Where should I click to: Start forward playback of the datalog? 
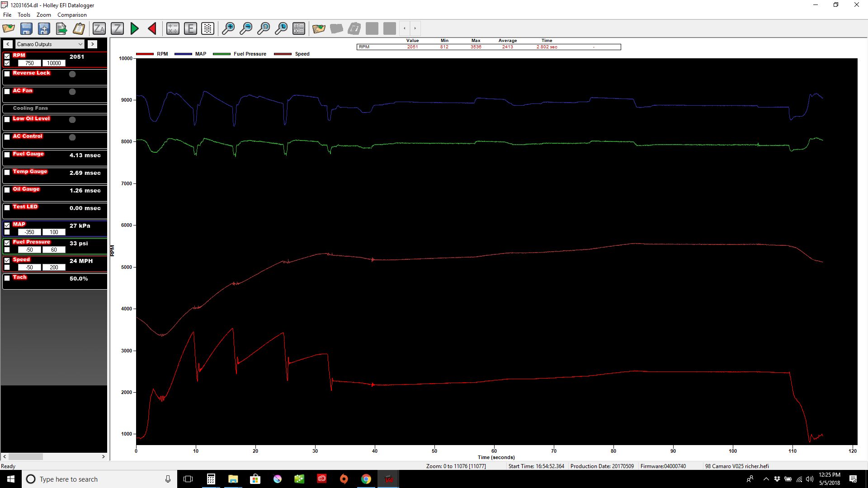tap(134, 28)
